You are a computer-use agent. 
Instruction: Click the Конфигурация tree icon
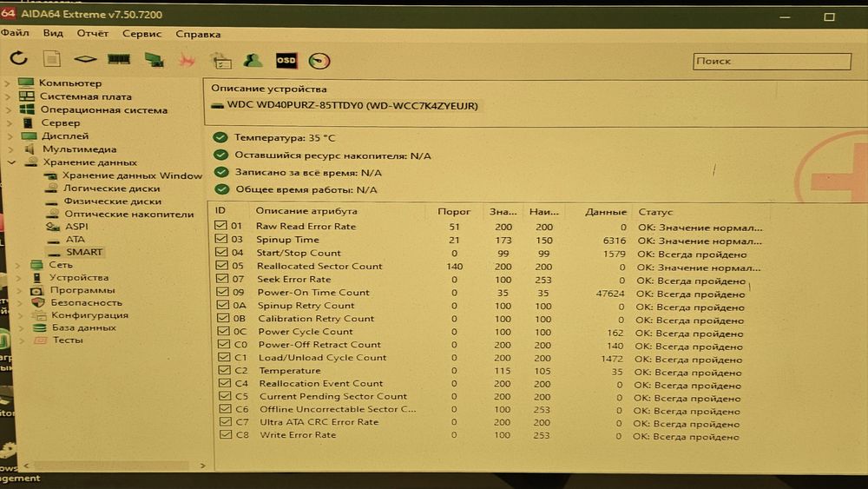(x=39, y=315)
